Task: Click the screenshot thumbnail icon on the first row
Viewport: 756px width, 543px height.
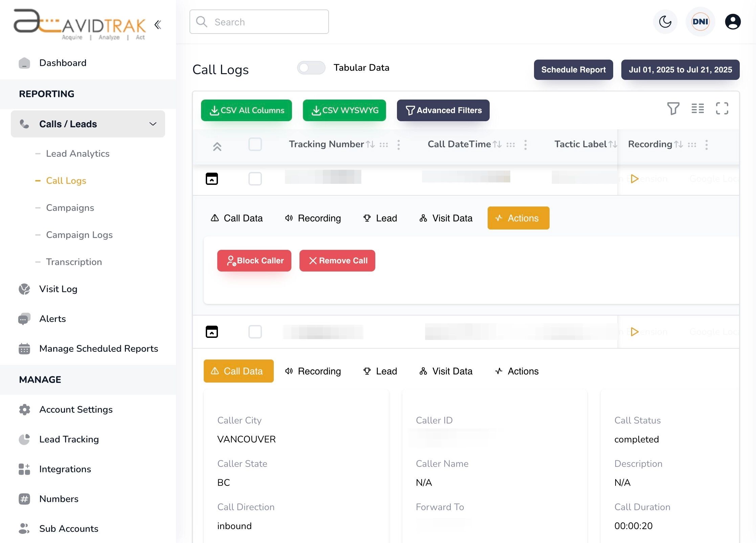Action: 212,179
